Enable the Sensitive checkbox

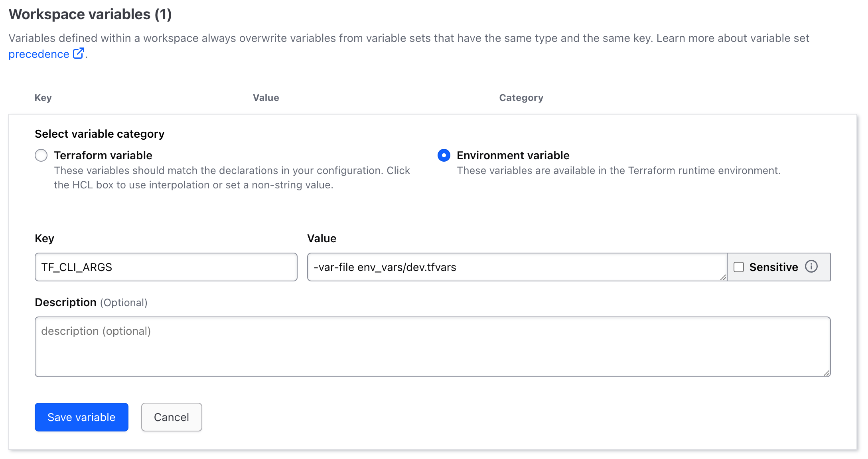[x=739, y=267]
